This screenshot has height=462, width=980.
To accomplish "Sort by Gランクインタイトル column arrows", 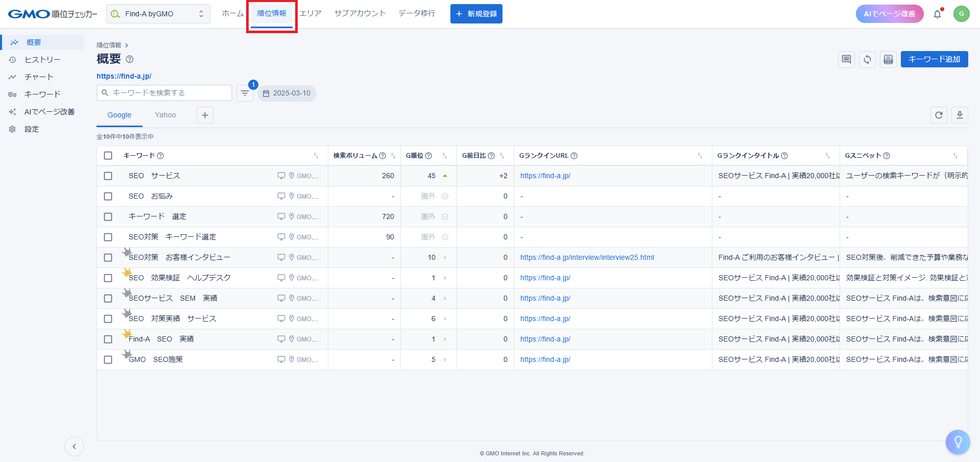I will (x=828, y=156).
